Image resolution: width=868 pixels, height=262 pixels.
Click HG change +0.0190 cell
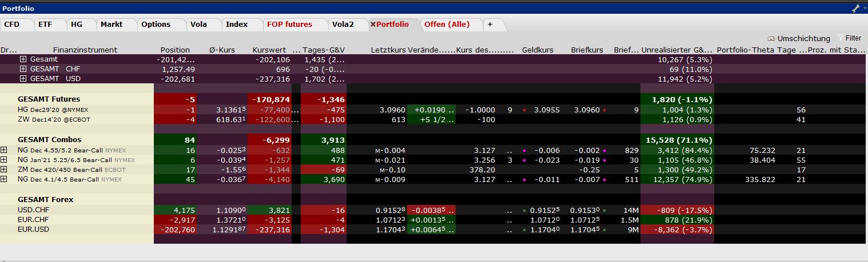(431, 110)
